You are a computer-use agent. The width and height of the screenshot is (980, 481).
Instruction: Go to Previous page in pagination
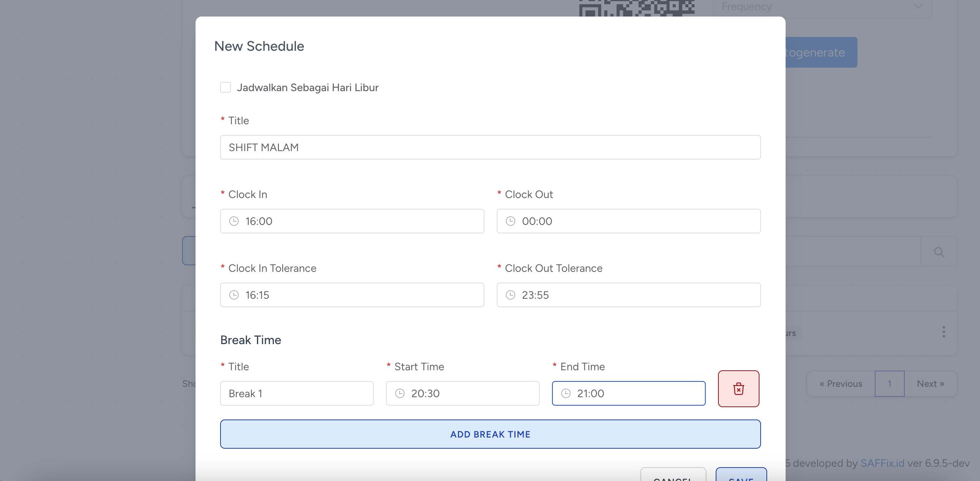pos(841,384)
